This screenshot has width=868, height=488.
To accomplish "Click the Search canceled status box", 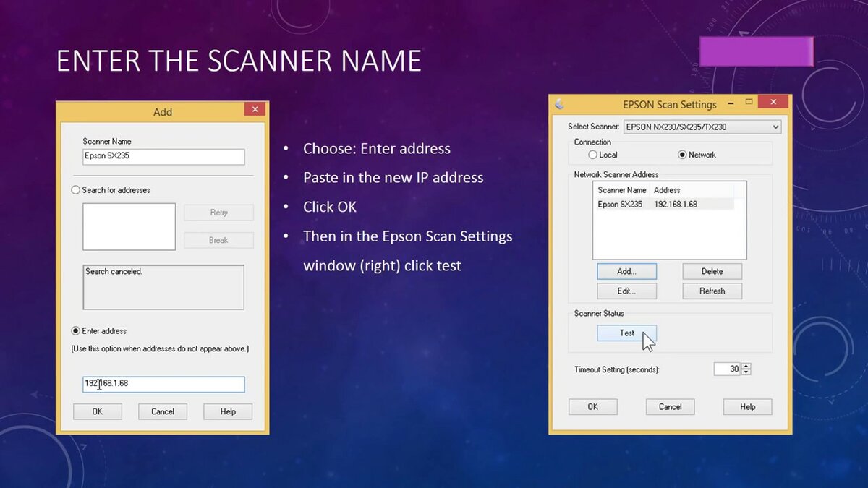I will [163, 287].
